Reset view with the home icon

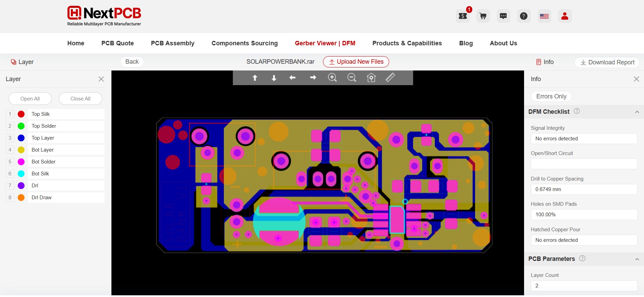(371, 78)
